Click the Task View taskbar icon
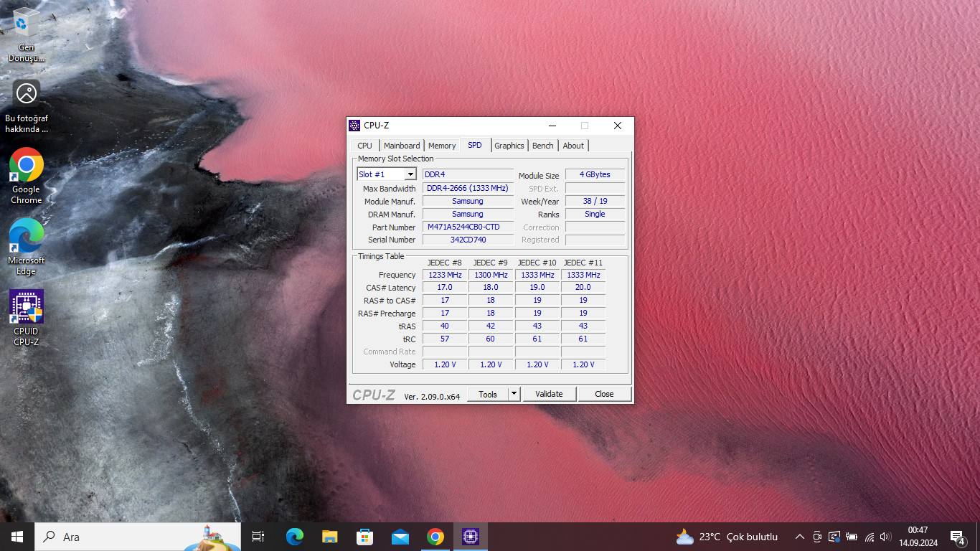 pyautogui.click(x=258, y=537)
